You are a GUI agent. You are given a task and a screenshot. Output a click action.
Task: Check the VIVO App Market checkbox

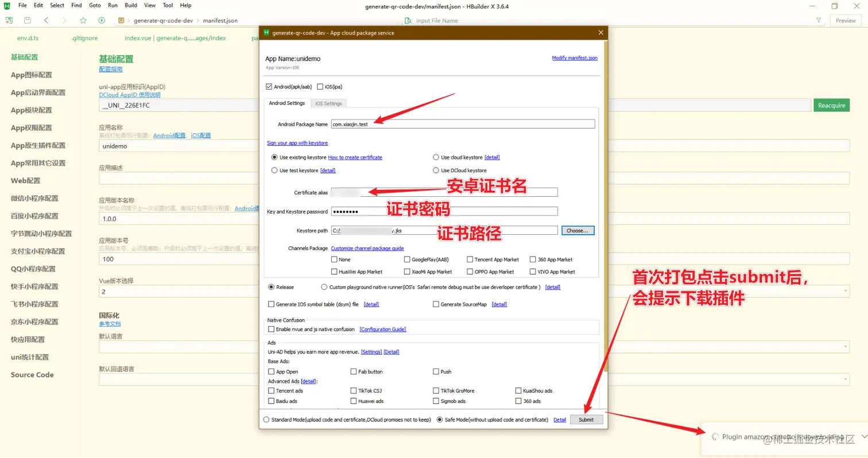tap(533, 272)
